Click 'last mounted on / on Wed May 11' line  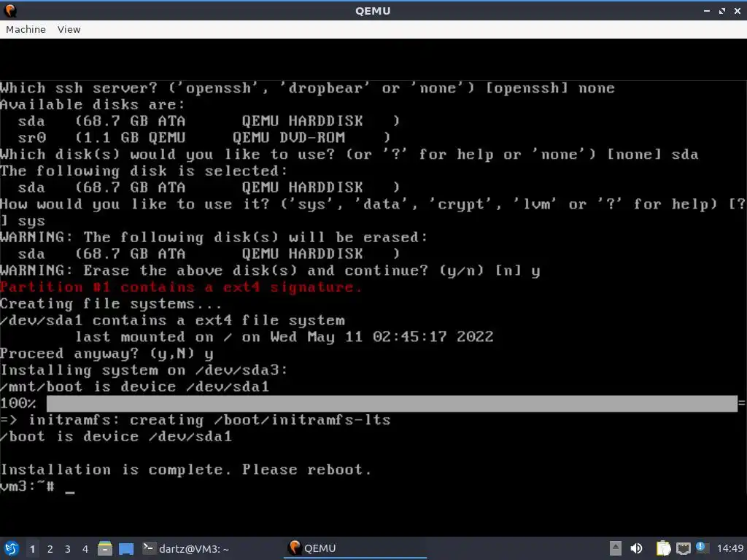[285, 337]
